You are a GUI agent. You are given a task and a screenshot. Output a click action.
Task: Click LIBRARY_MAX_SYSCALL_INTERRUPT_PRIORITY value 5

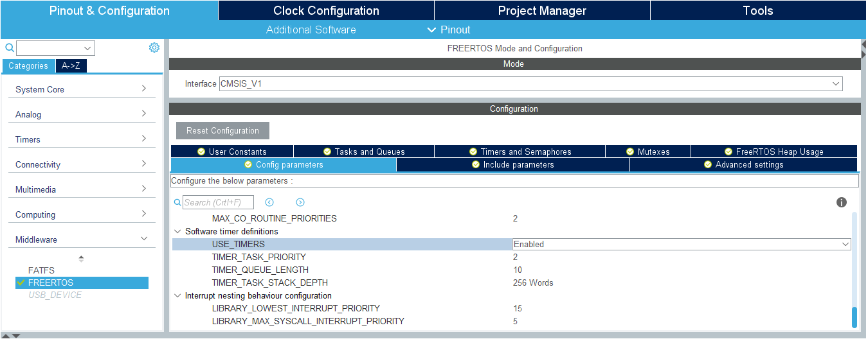click(x=515, y=321)
